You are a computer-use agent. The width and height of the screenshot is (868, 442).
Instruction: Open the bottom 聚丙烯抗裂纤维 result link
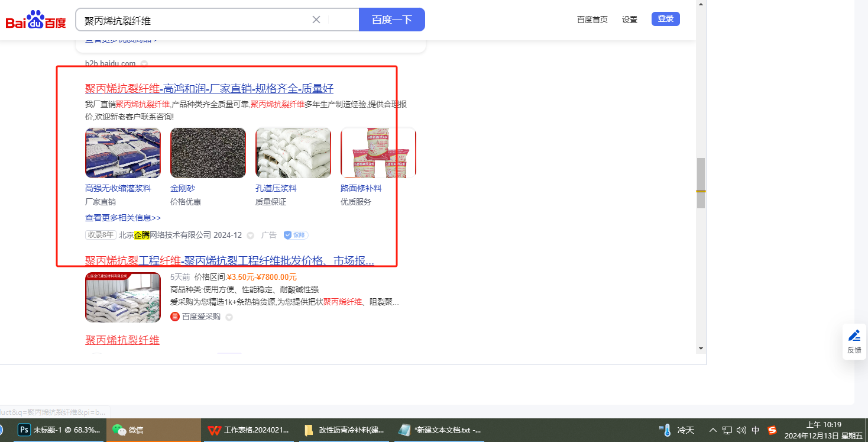point(122,340)
